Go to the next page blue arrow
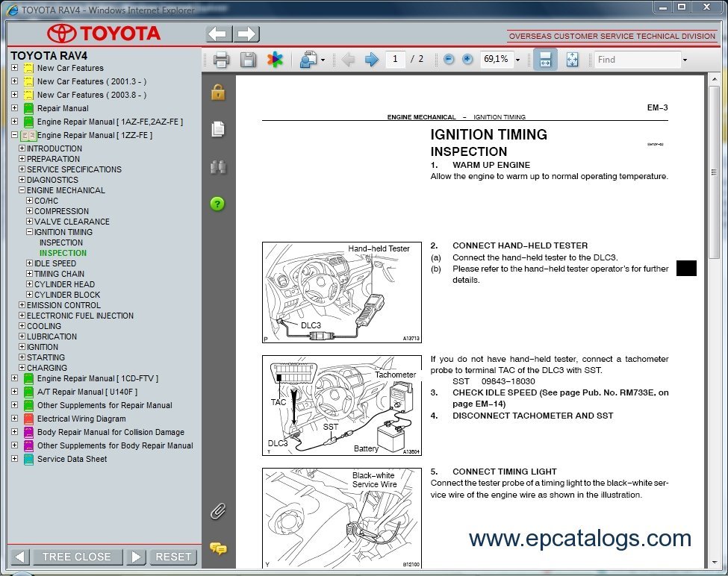The image size is (728, 576). tap(371, 60)
